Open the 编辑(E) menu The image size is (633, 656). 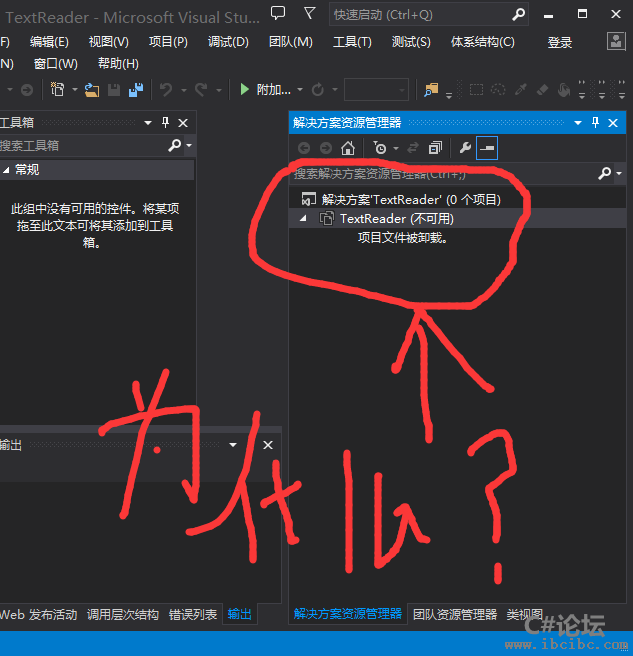point(49,42)
